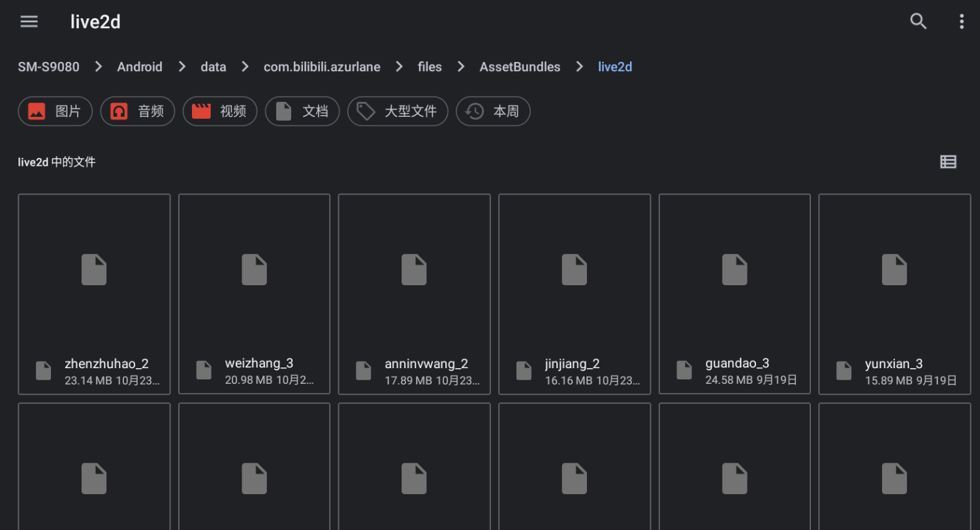
Task: Filter by 文档 documents chip
Action: click(x=302, y=111)
